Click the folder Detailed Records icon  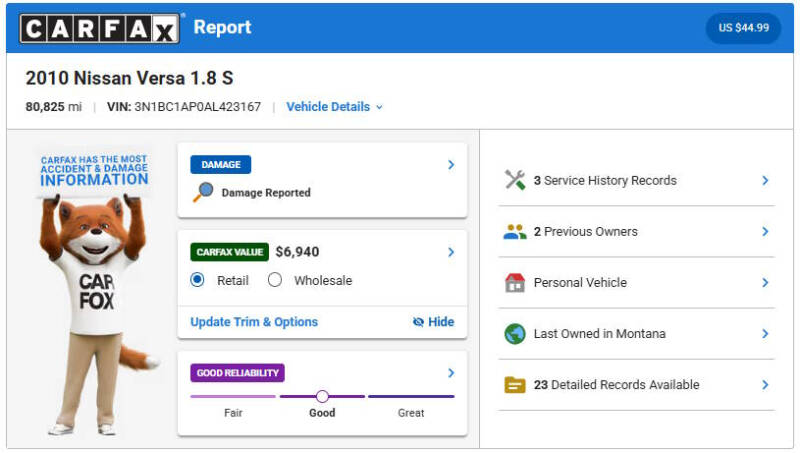pyautogui.click(x=515, y=385)
